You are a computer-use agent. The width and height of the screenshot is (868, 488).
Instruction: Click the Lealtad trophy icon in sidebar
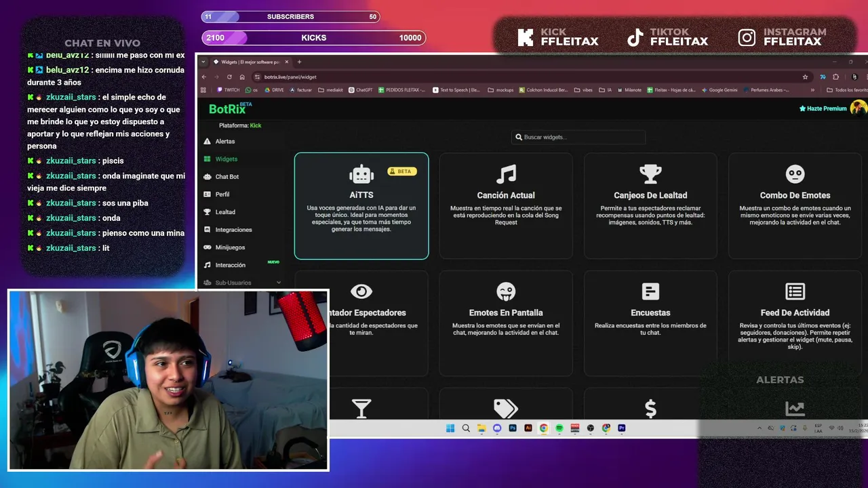point(208,211)
